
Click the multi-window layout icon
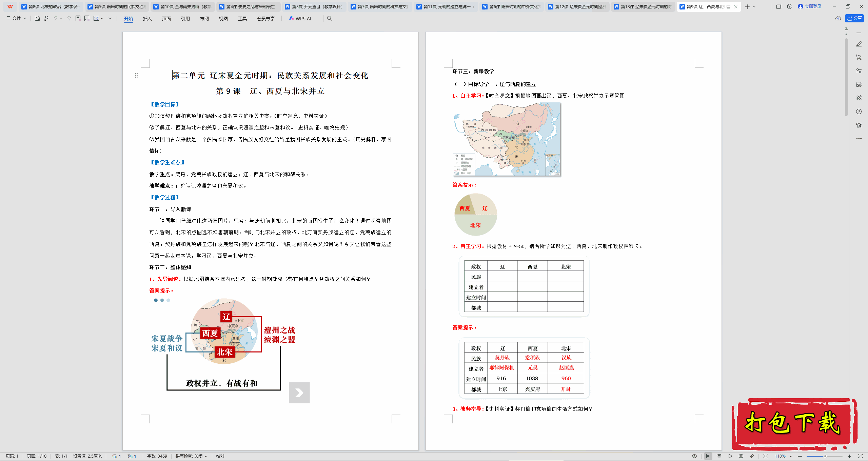tap(779, 6)
